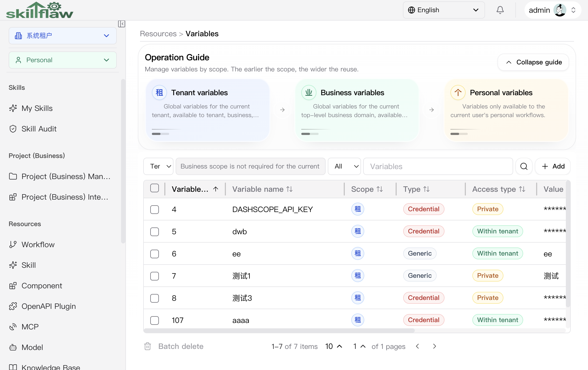Image resolution: width=588 pixels, height=370 pixels.
Task: Click arrow between Tenant and Business cards
Action: pyautogui.click(x=282, y=110)
